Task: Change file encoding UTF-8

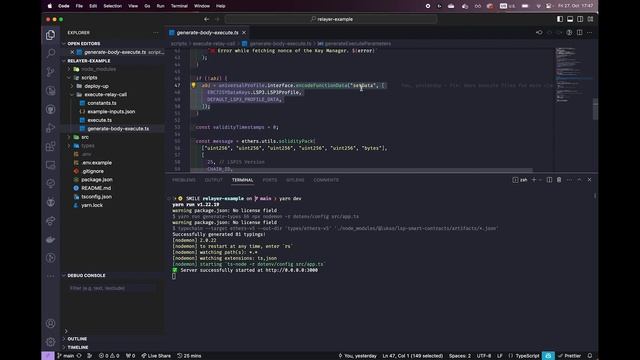Action: pos(484,356)
